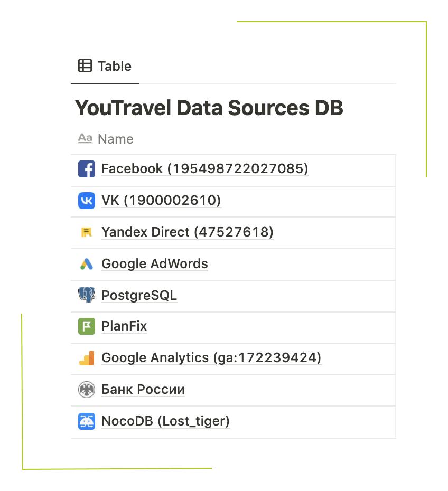
Task: Open the VK (1900002610) entry
Action: (161, 201)
